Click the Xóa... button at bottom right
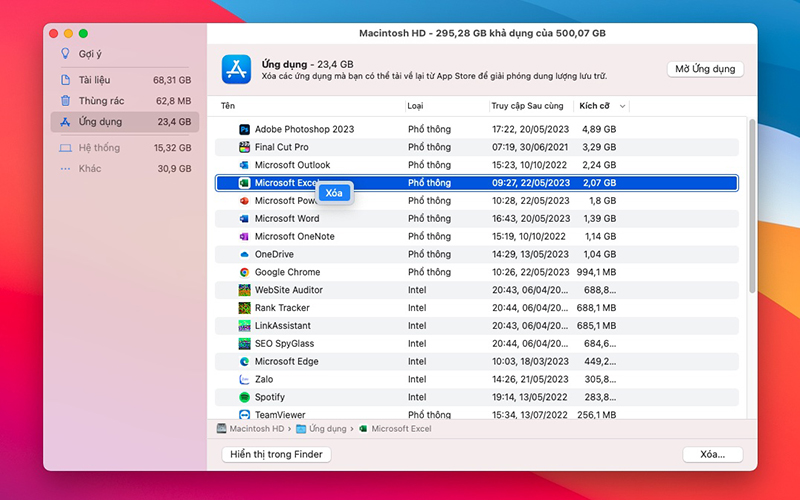800x500 pixels. point(712,454)
